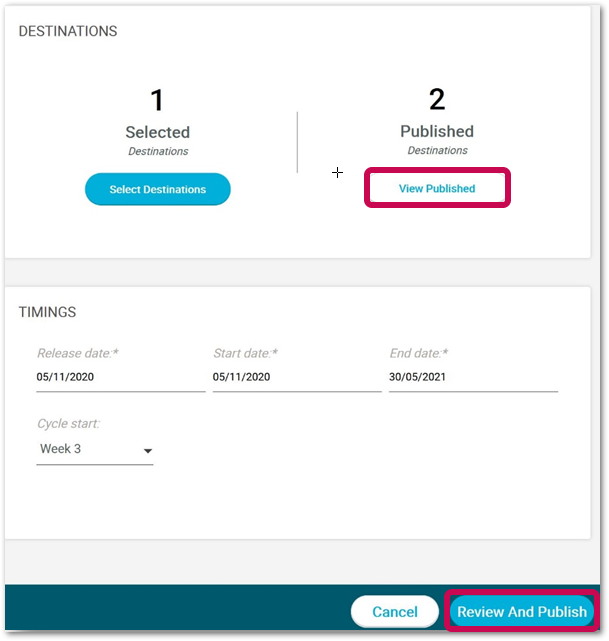This screenshot has width=609, height=641.
Task: Click the Cycle start label
Action: pyautogui.click(x=68, y=424)
